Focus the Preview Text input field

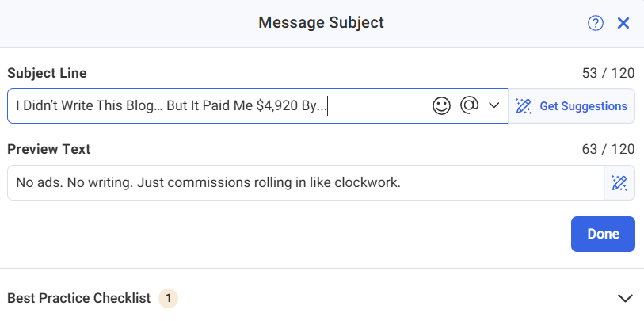click(306, 183)
